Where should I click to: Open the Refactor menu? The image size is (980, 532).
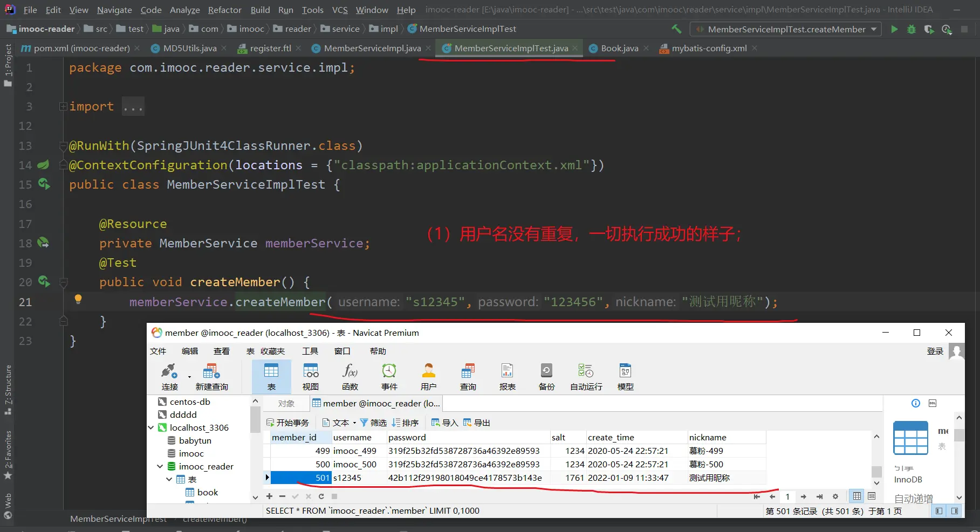224,10
